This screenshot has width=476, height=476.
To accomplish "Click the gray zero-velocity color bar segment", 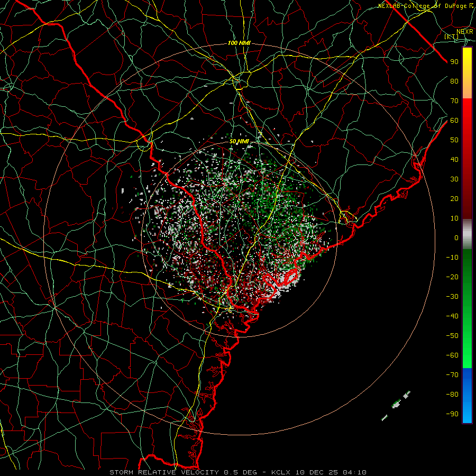I will (x=467, y=234).
